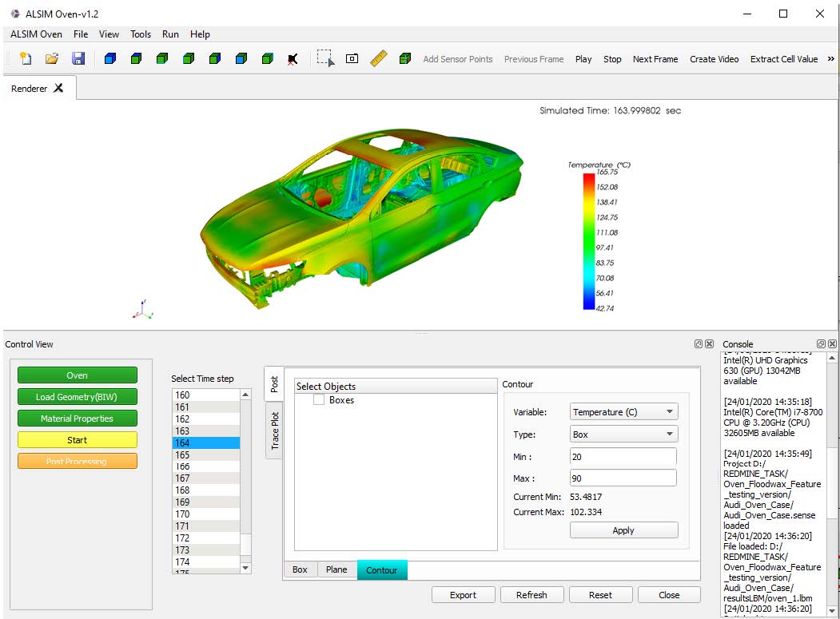The height and width of the screenshot is (619, 840).
Task: Click the cube icon with red X marker
Action: point(292,58)
